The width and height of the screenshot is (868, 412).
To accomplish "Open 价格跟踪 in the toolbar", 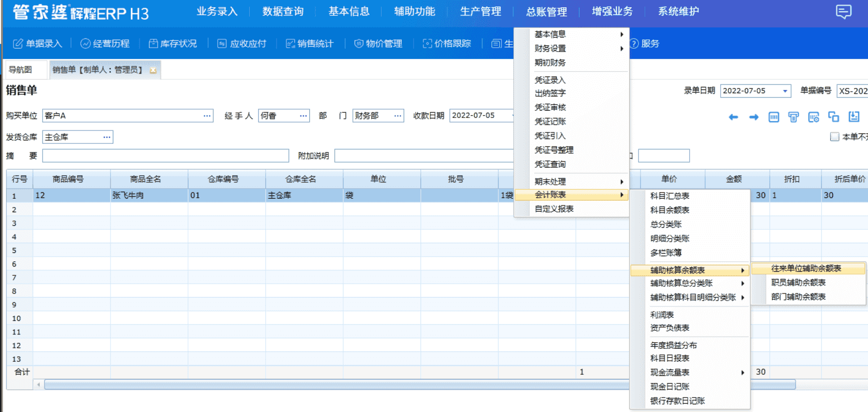I will click(447, 43).
